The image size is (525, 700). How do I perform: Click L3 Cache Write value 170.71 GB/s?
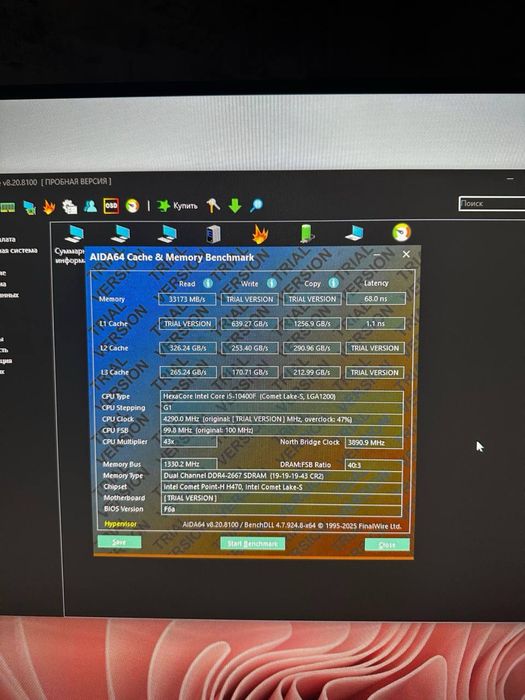point(250,372)
